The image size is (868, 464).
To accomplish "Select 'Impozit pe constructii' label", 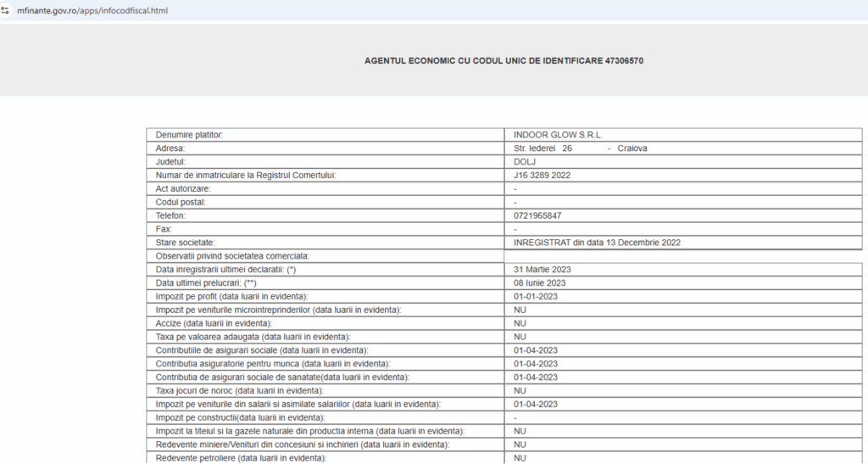I will [240, 417].
